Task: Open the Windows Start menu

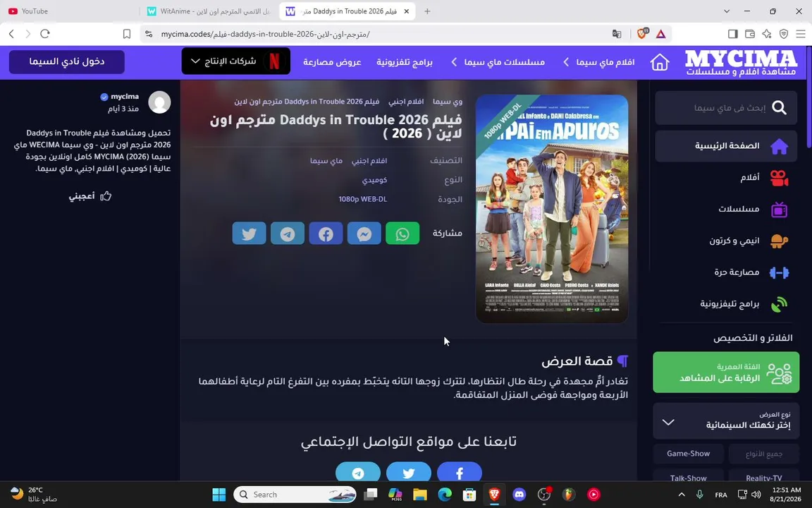Action: pos(219,495)
